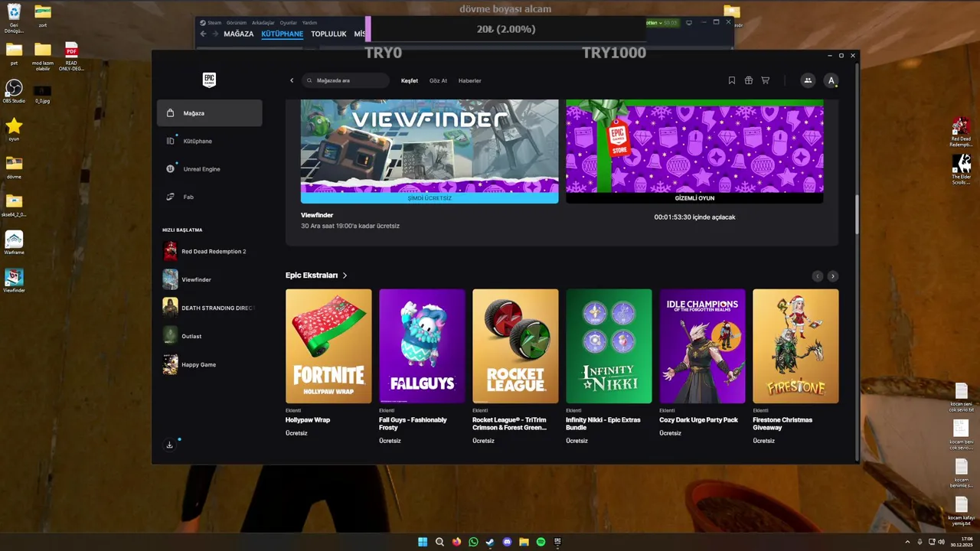This screenshot has height=551, width=980.
Task: Open the Fortnite Hollypaw Wrap card
Action: (x=328, y=346)
